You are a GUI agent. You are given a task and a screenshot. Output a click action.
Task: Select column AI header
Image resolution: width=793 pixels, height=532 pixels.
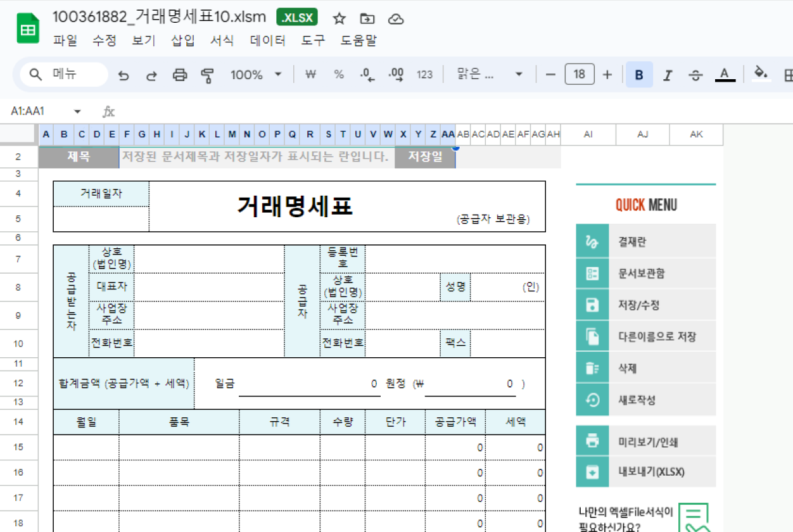pyautogui.click(x=588, y=134)
